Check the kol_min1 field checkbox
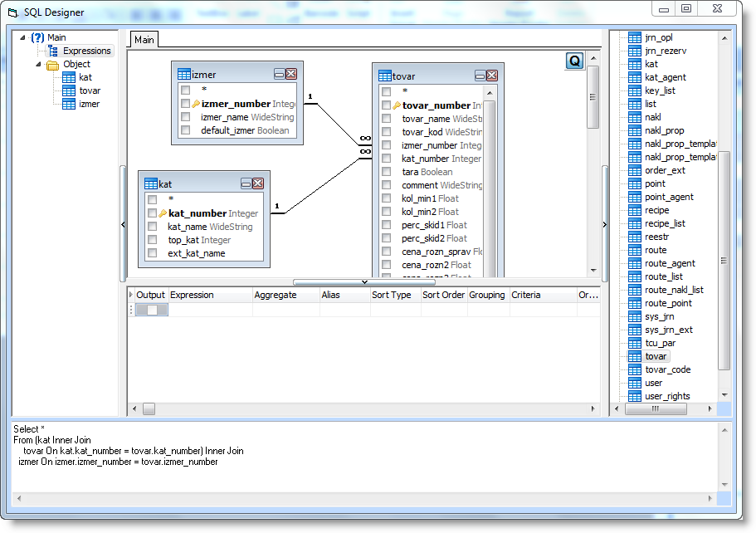Screen dimensions: 756x533 pos(386,198)
